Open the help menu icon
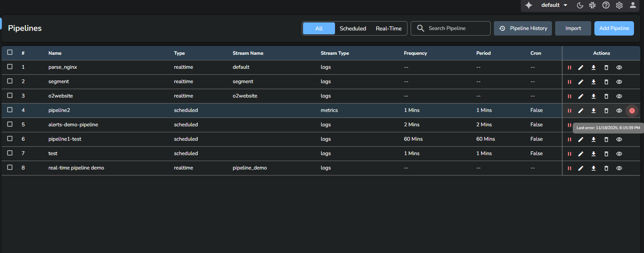644x253 pixels. coord(606,5)
